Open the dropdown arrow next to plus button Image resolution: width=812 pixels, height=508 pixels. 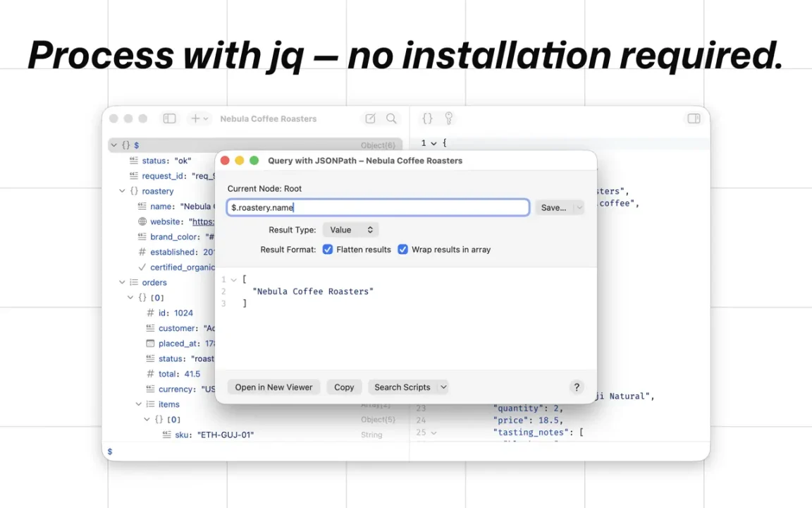coord(206,119)
